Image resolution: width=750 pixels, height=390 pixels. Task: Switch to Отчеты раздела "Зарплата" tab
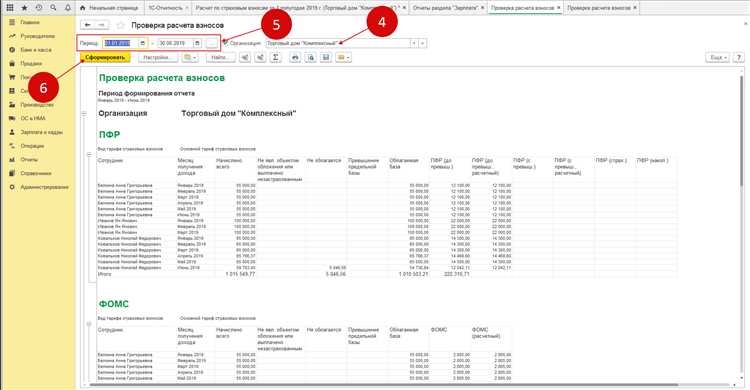(x=448, y=8)
